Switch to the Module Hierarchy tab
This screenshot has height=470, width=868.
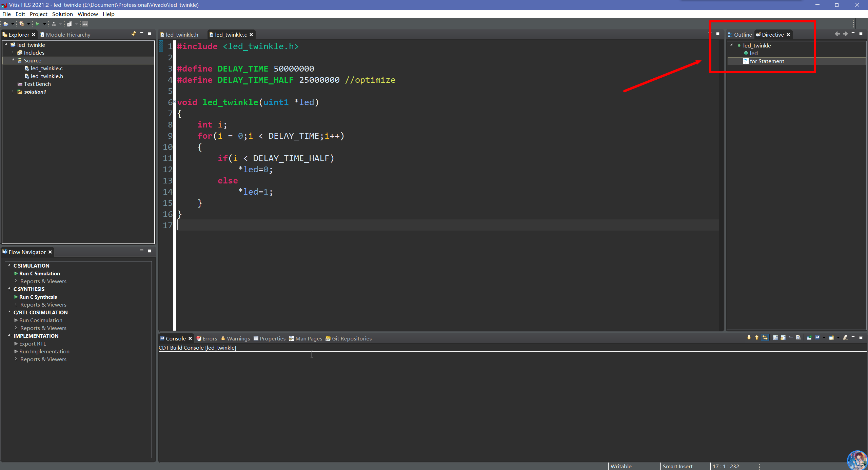click(65, 35)
